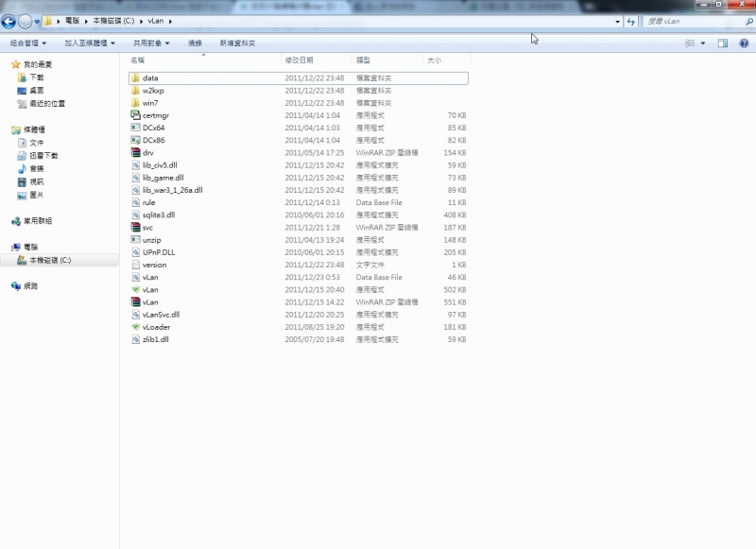This screenshot has width=756, height=549.
Task: Click the 新增資料夾 button
Action: pos(237,43)
